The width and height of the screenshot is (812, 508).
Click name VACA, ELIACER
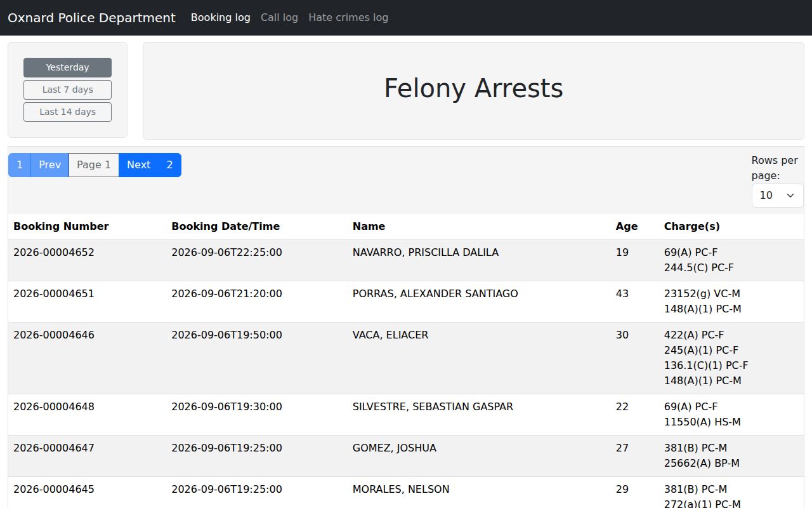point(390,335)
